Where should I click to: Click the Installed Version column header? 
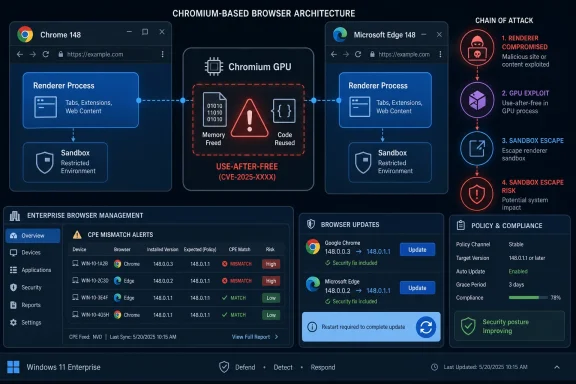coord(162,250)
